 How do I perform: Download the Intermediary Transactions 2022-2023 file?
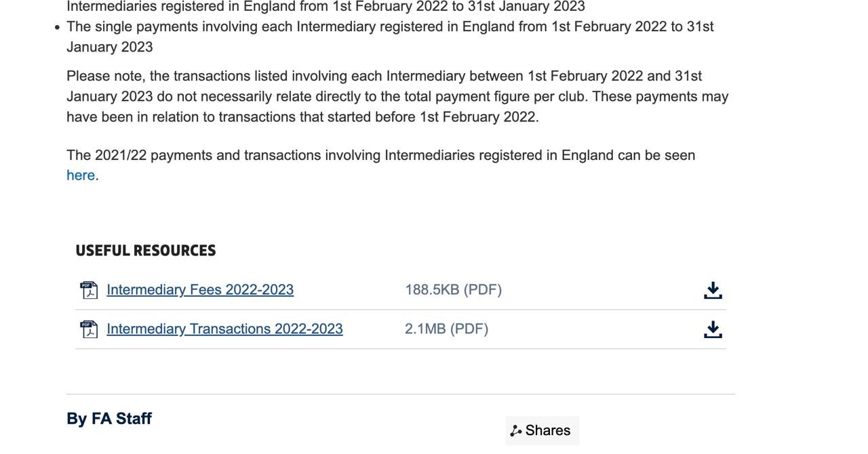pos(713,329)
